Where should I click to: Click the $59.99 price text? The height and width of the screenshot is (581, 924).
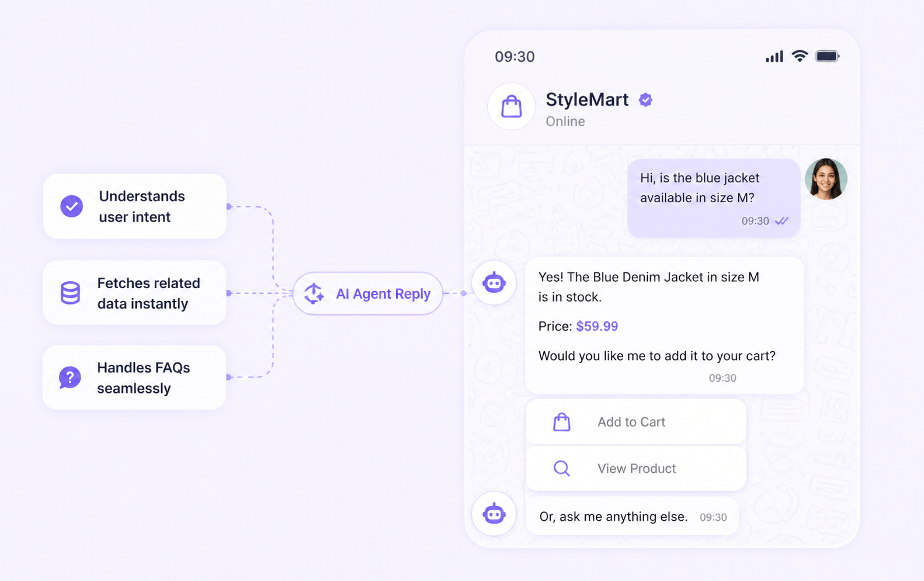597,326
